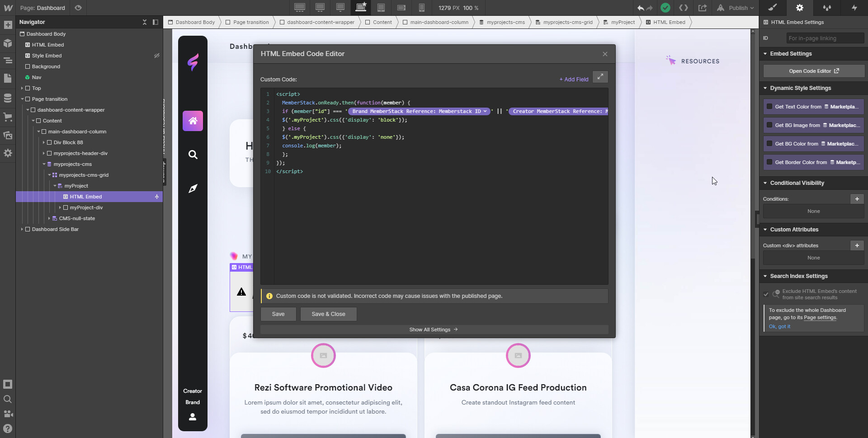Switch to the Style brush tab
Screen dimensions: 868x438
click(773, 8)
